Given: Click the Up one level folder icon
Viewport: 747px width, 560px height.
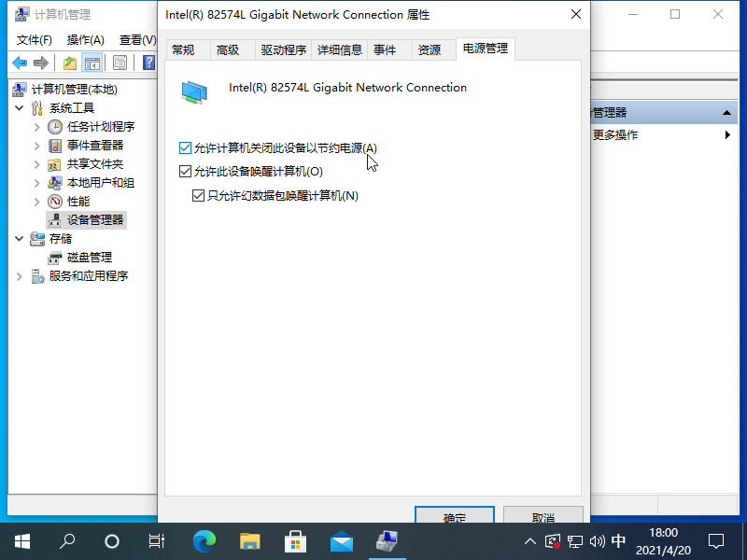Looking at the screenshot, I should [69, 63].
